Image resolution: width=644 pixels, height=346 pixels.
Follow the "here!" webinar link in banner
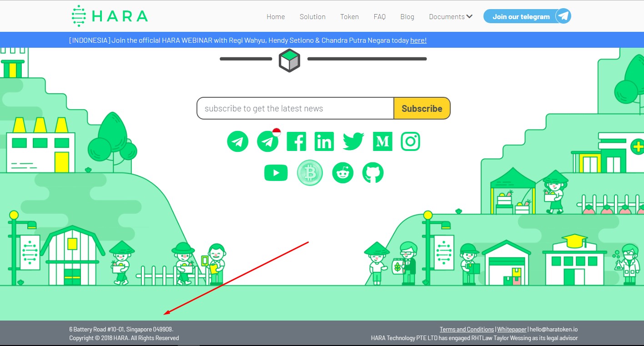click(418, 40)
